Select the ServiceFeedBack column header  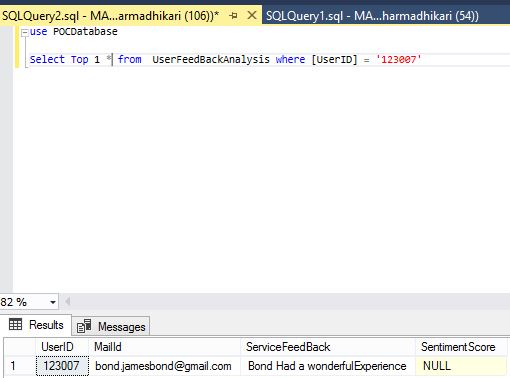327,347
